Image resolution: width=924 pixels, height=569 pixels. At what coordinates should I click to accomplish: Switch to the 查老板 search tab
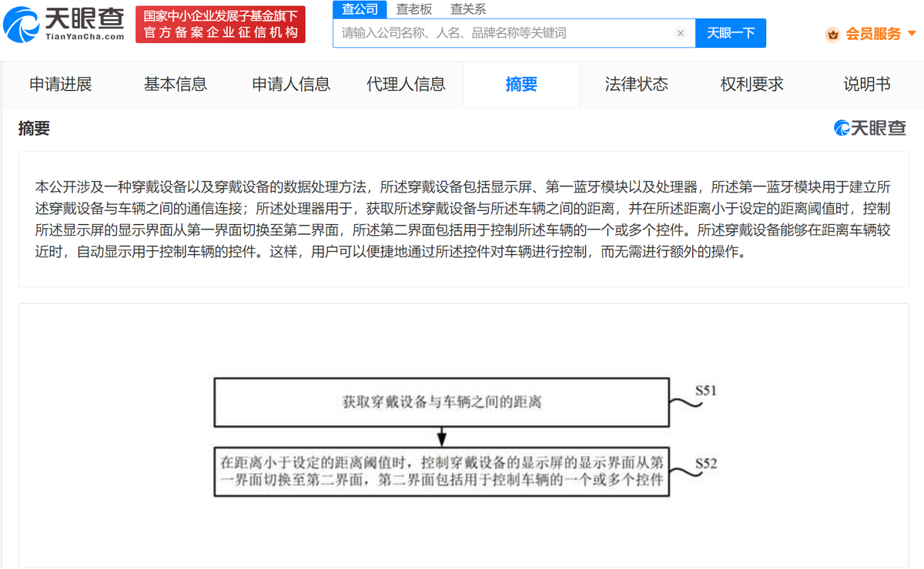[414, 9]
